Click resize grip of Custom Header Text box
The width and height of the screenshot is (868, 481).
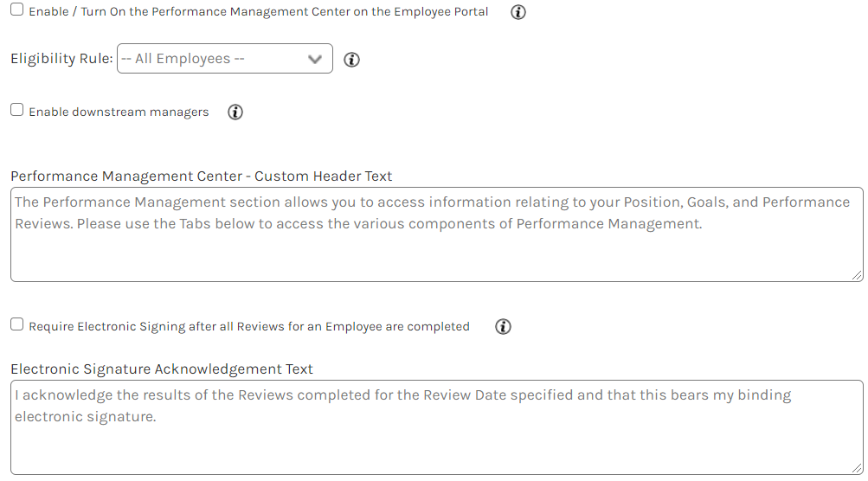click(x=856, y=274)
